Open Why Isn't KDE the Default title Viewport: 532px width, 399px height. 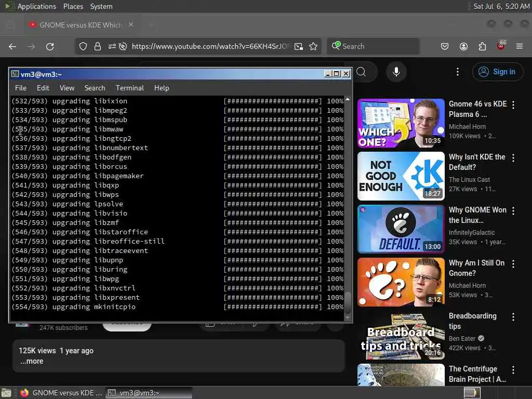(477, 162)
